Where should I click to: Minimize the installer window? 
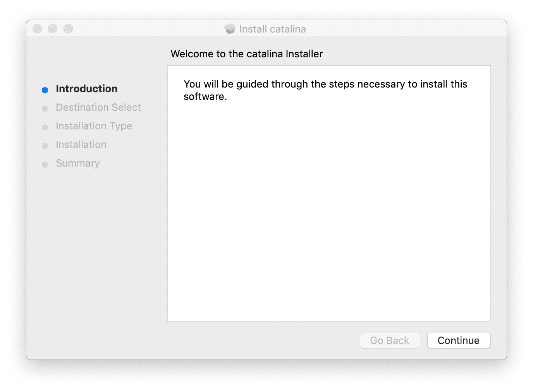point(53,29)
